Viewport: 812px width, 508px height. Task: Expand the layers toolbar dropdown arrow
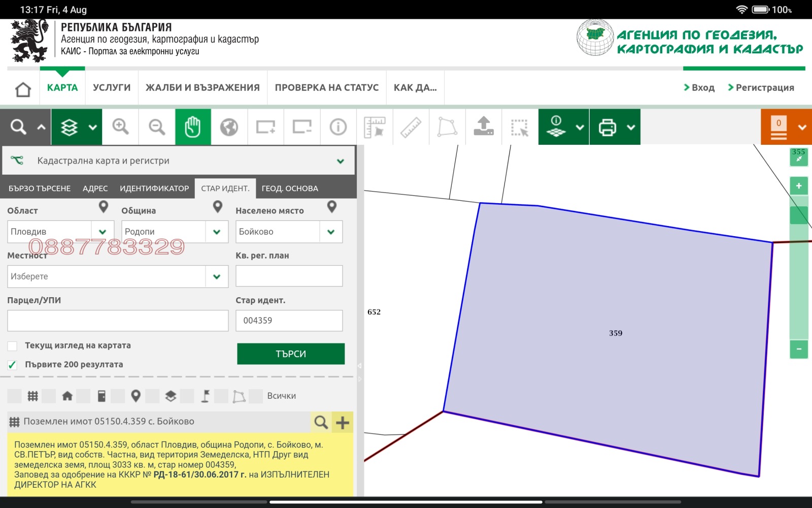coord(92,127)
